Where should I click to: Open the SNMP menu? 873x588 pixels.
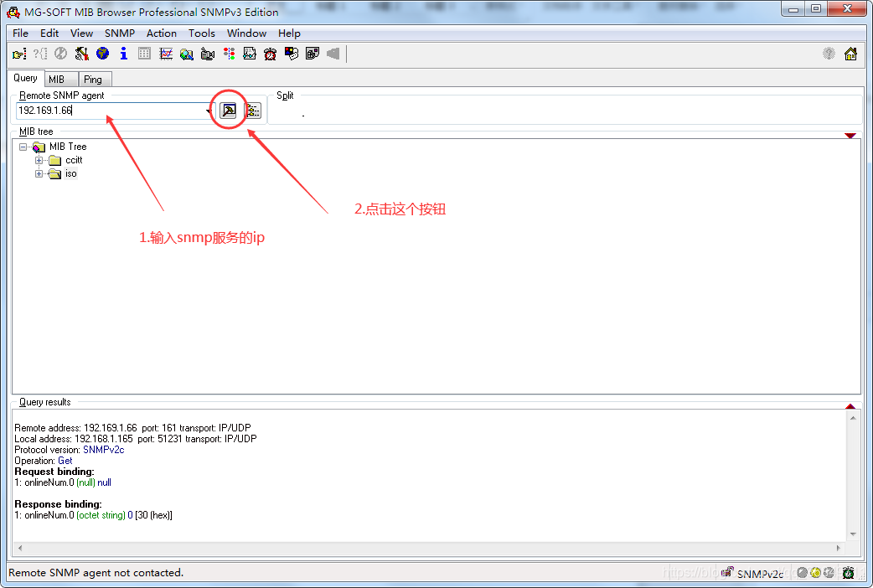click(120, 34)
